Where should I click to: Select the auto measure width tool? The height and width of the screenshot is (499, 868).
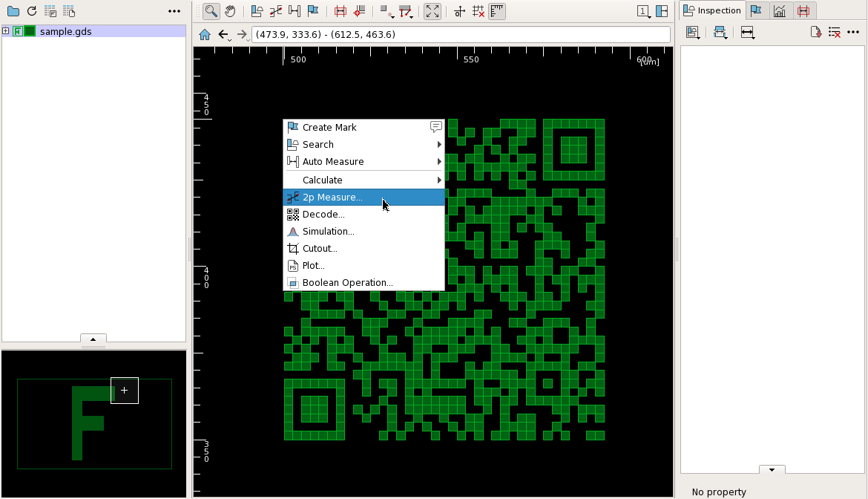pos(295,11)
